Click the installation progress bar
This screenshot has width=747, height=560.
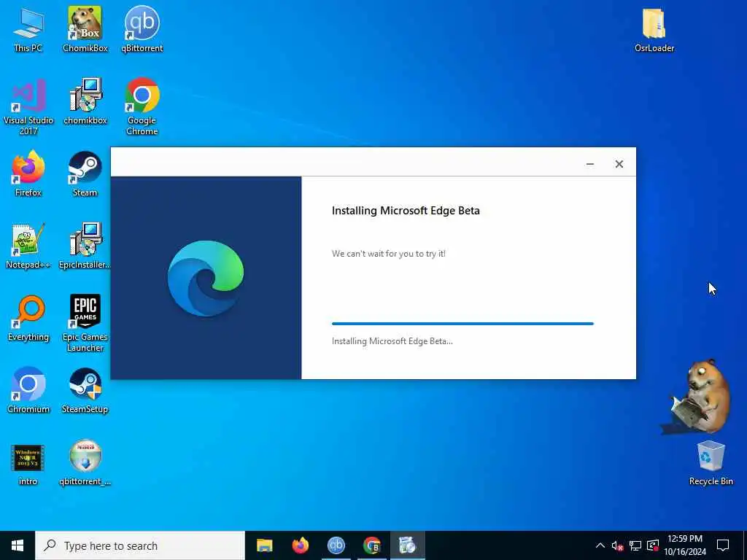pyautogui.click(x=462, y=324)
